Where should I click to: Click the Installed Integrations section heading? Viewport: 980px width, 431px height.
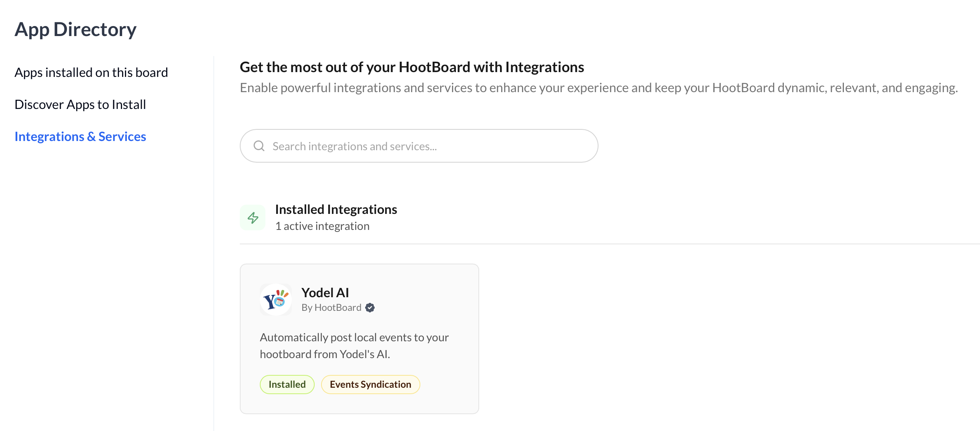tap(336, 209)
